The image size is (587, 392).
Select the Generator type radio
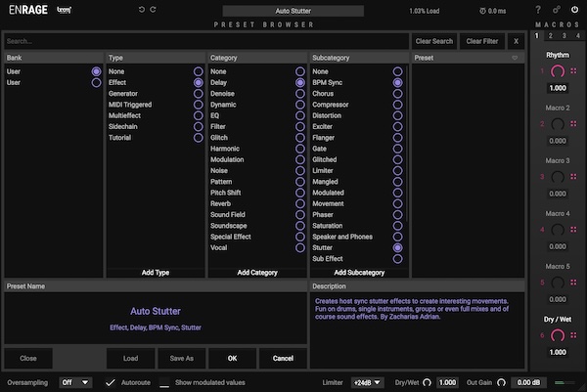pos(198,94)
